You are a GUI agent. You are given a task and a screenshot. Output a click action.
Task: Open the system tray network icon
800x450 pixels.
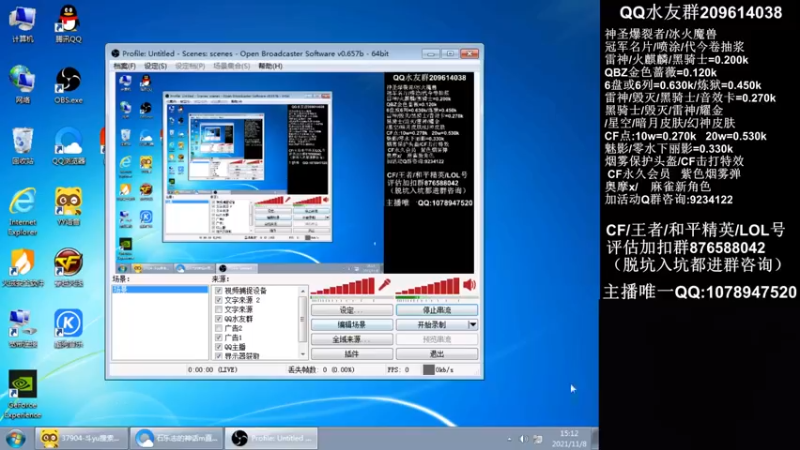[x=538, y=439]
